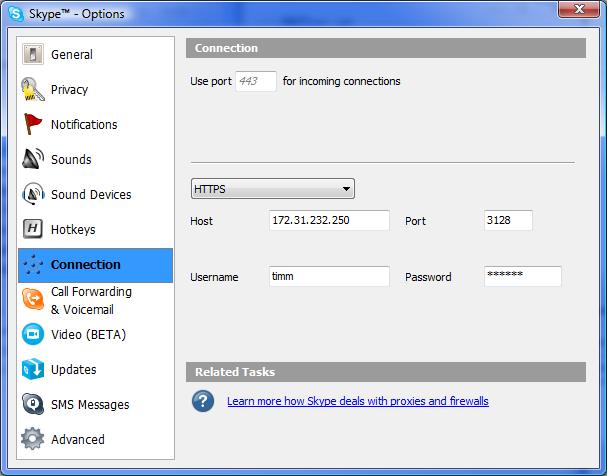
Task: Open the Hotkeys settings
Action: pos(95,229)
